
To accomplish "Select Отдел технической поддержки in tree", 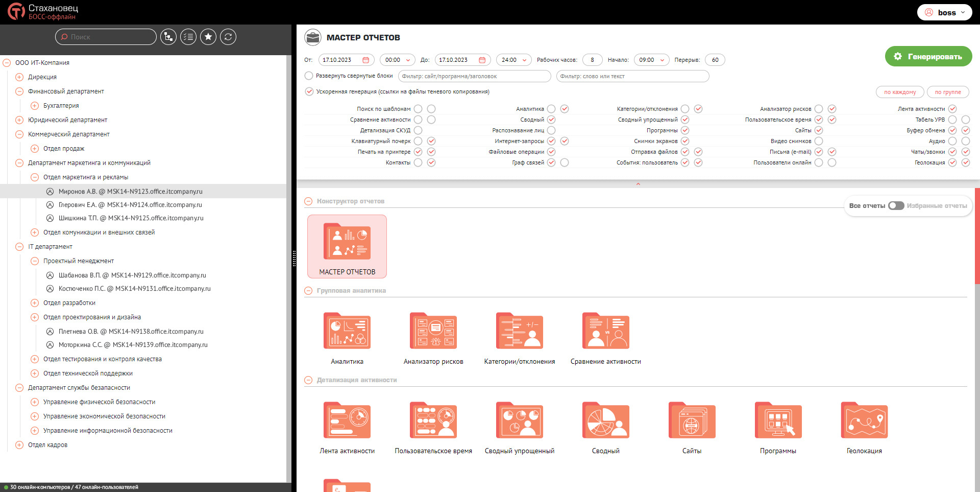I will pos(88,373).
